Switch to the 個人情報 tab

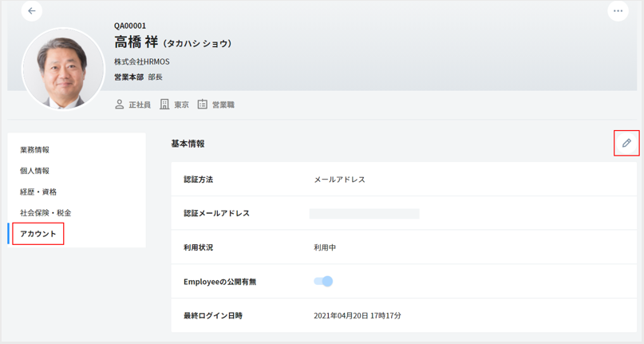pyautogui.click(x=34, y=171)
